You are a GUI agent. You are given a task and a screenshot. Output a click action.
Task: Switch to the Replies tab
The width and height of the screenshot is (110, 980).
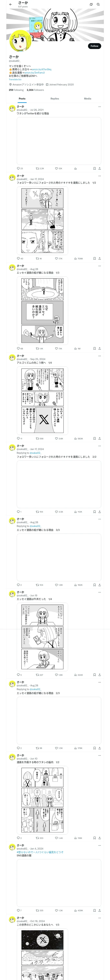click(x=55, y=98)
